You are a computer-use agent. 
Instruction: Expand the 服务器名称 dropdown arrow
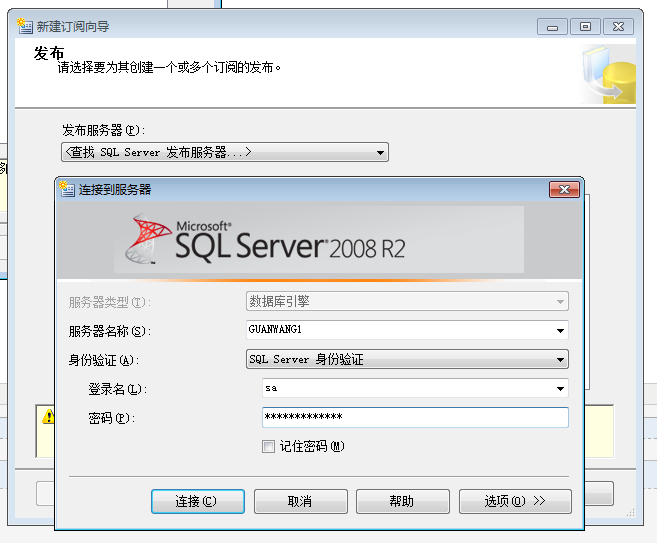coord(560,331)
